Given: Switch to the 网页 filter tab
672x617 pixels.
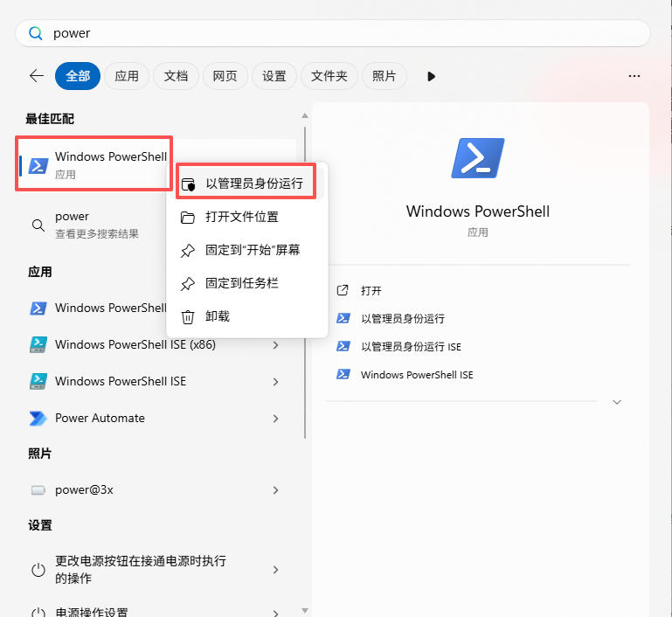Looking at the screenshot, I should (225, 76).
